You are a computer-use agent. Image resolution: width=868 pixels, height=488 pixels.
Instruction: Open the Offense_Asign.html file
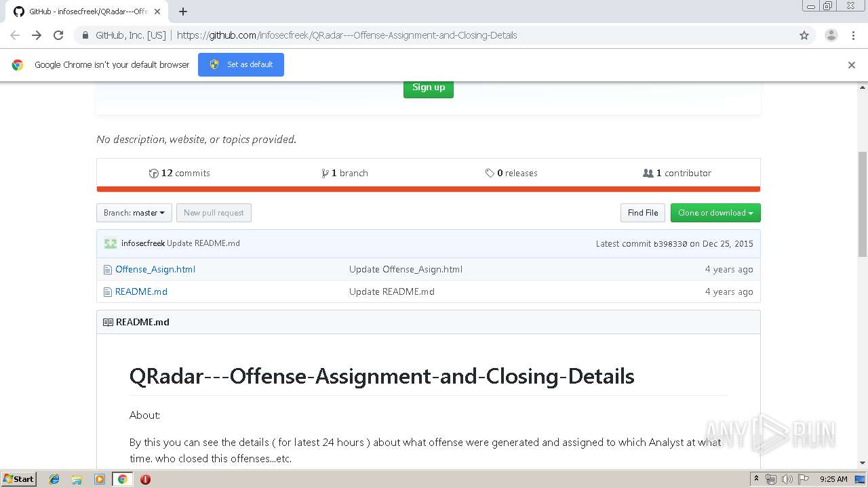tap(155, 269)
